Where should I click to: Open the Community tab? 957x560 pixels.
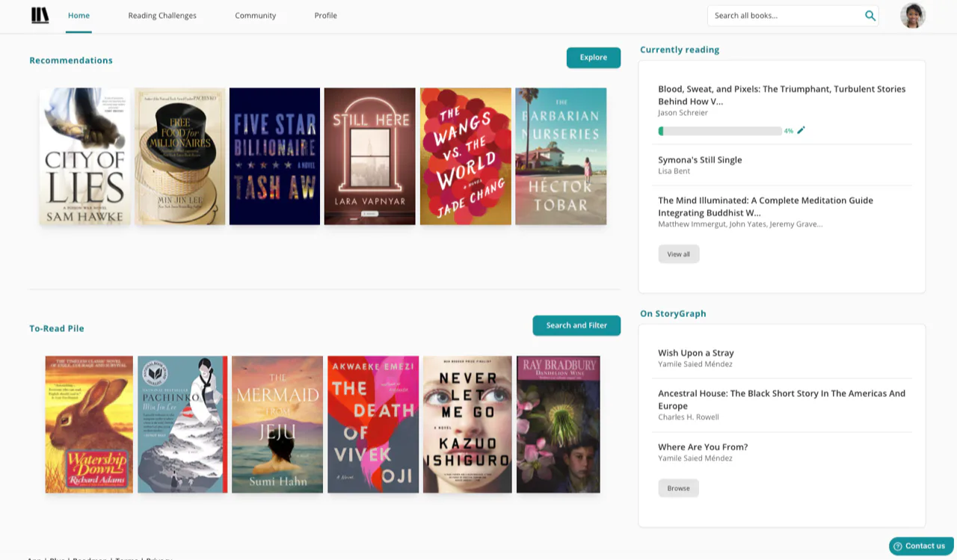255,16
